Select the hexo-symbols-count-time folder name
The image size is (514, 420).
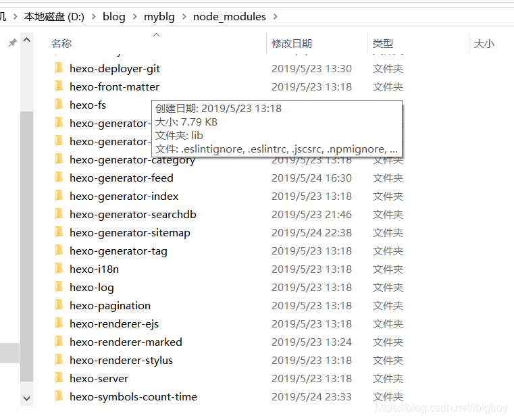click(x=133, y=397)
